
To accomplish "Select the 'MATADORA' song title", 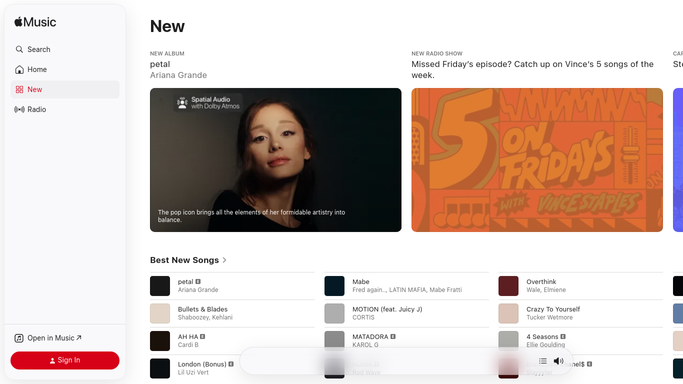I will click(370, 337).
